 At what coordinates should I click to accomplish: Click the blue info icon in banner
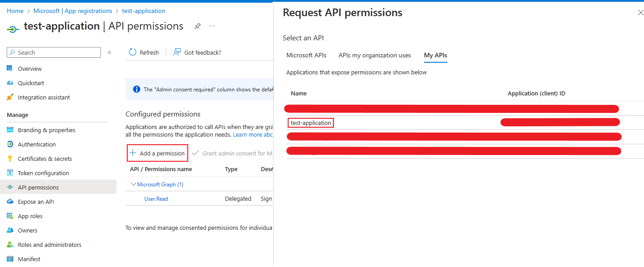(x=137, y=89)
